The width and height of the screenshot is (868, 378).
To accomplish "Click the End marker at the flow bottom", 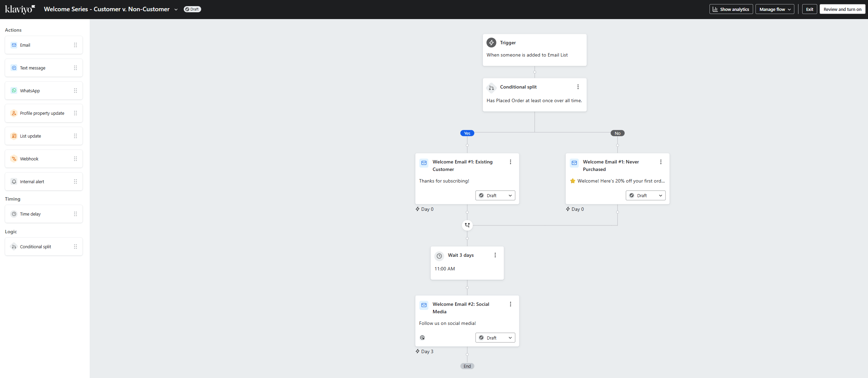I will tap(467, 366).
